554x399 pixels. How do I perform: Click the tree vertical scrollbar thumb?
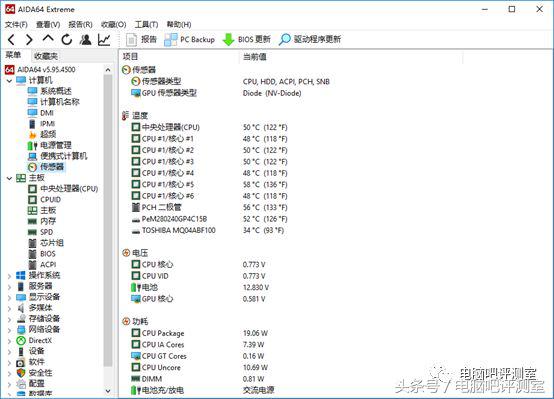pyautogui.click(x=108, y=221)
